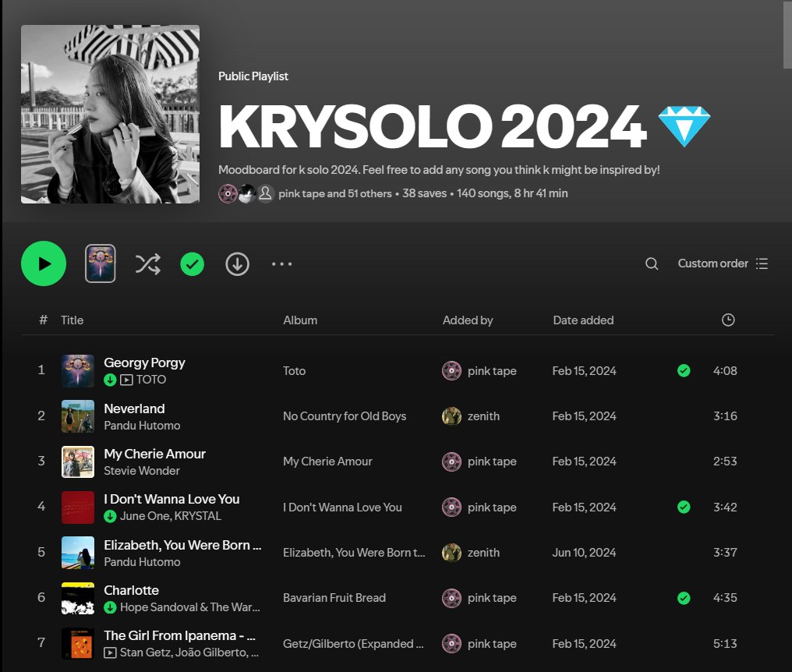Toggle saved checkmark on I Don't Wanna Love You

click(684, 507)
